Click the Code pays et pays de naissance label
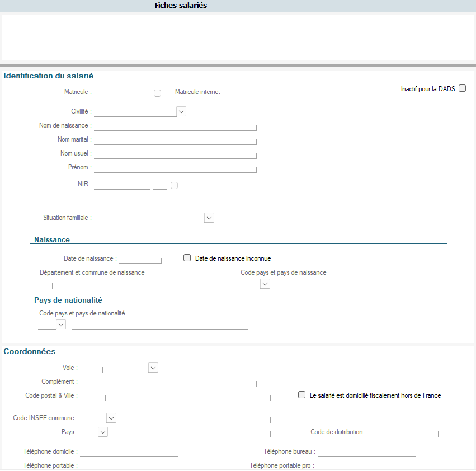 (x=284, y=272)
